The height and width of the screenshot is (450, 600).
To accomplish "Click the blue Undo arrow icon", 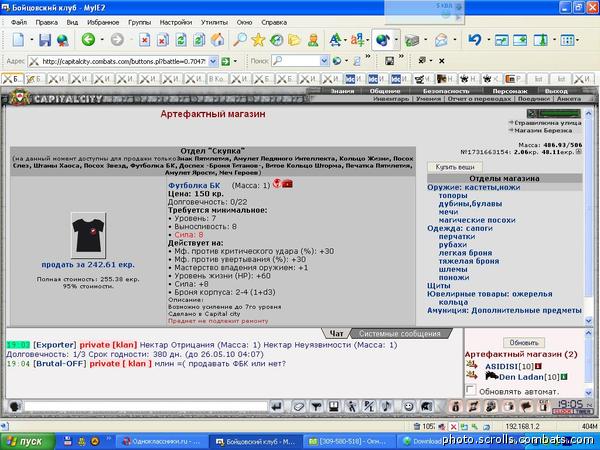I will 475,39.
